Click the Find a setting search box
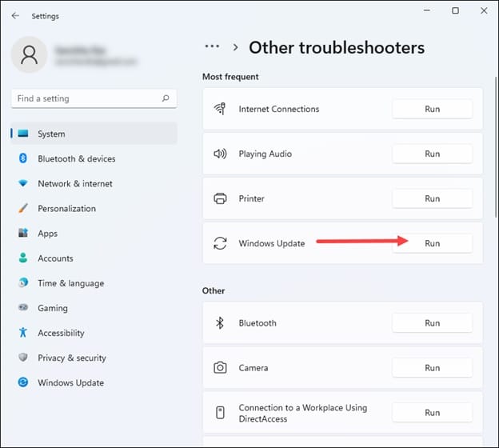The width and height of the screenshot is (499, 448). pos(94,98)
